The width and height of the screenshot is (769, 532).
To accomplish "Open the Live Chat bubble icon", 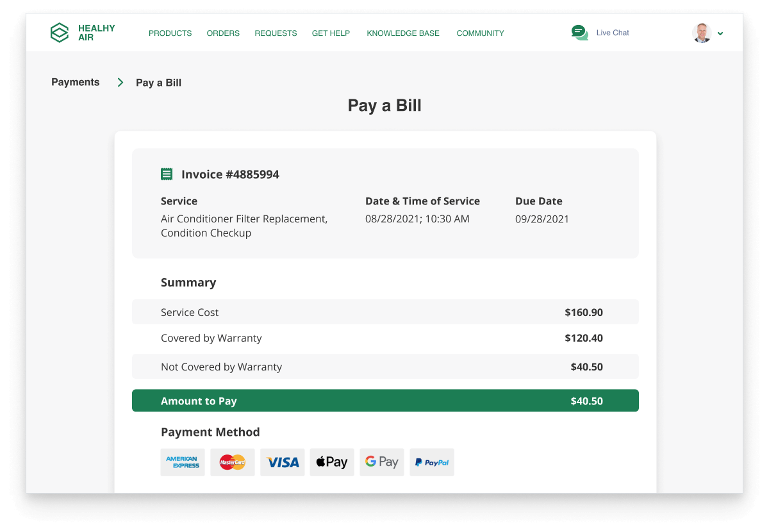I will [x=579, y=33].
